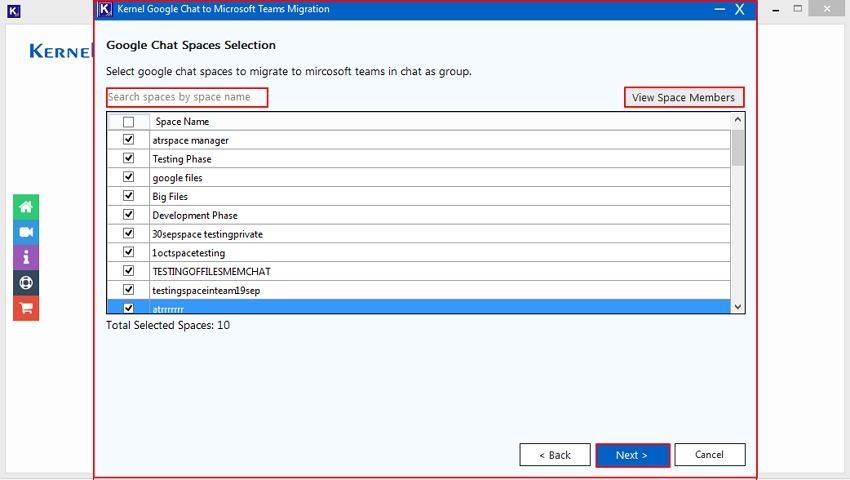This screenshot has height=480, width=850.
Task: Select the 30sepspace testingprivate row text
Action: point(208,234)
